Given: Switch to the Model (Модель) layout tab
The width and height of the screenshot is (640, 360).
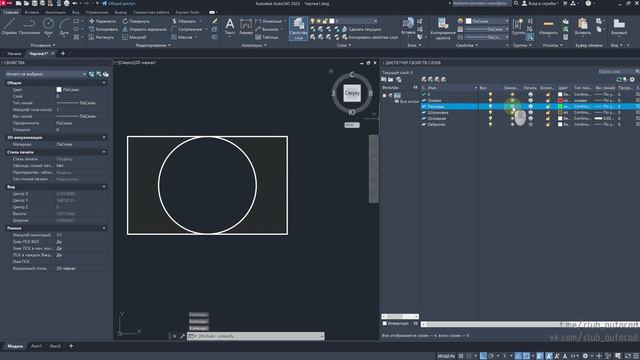Looking at the screenshot, I should pyautogui.click(x=15, y=346).
